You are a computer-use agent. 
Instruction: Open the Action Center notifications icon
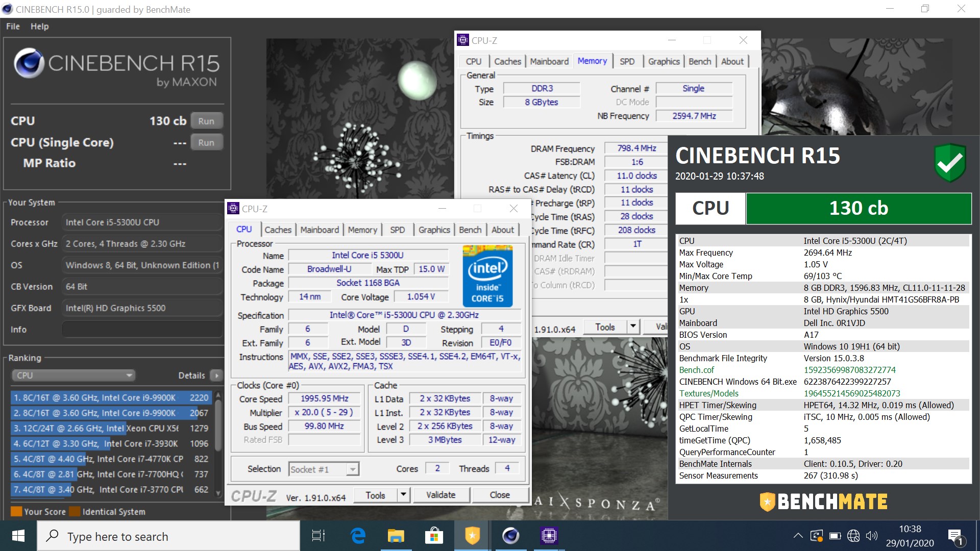955,537
